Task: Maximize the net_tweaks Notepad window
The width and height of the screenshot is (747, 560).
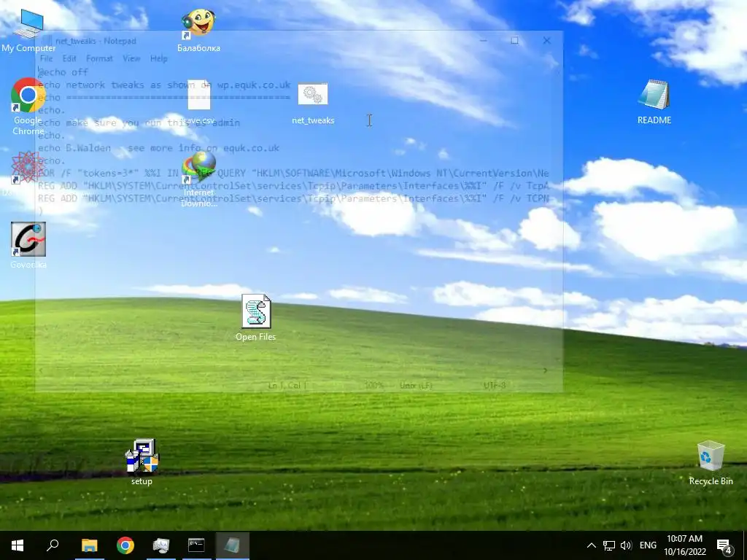Action: pyautogui.click(x=514, y=41)
